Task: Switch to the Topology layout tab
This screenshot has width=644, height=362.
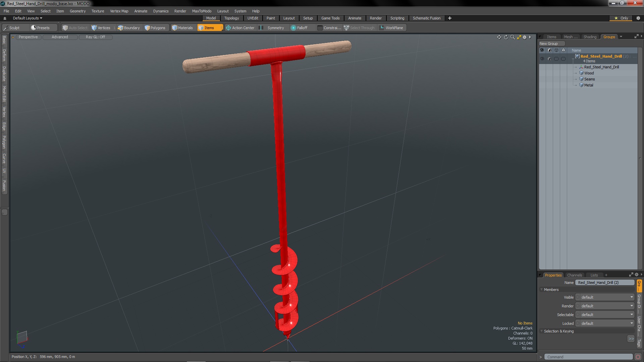Action: (231, 18)
